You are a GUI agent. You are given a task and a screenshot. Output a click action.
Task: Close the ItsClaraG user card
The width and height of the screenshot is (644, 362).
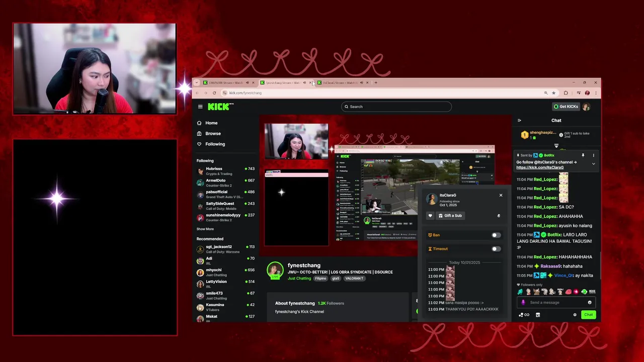tap(501, 195)
